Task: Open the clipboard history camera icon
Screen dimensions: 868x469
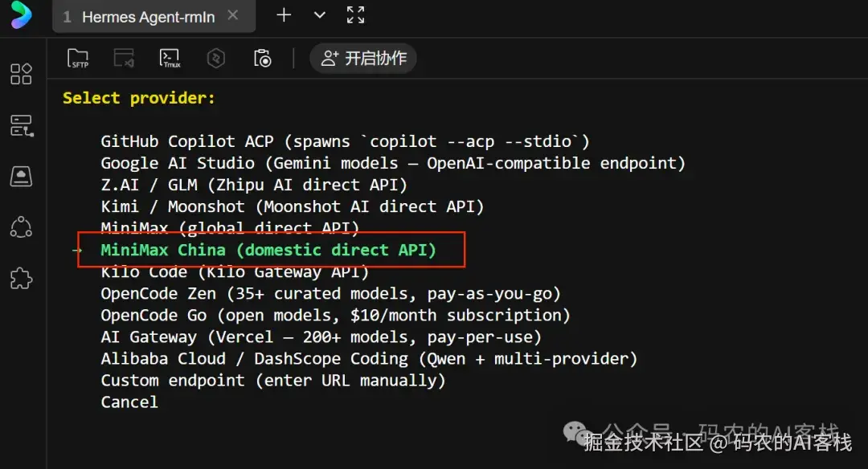Action: click(x=262, y=58)
